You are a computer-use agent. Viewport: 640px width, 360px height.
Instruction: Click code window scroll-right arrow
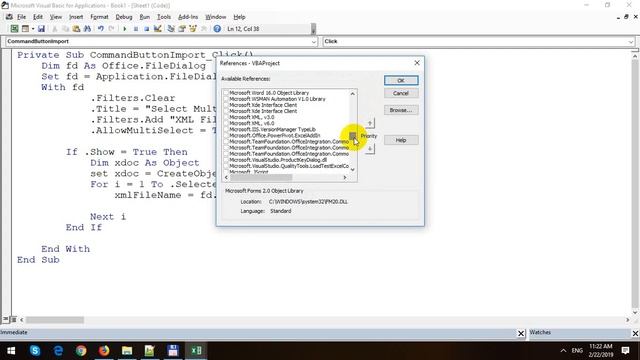coord(628,320)
